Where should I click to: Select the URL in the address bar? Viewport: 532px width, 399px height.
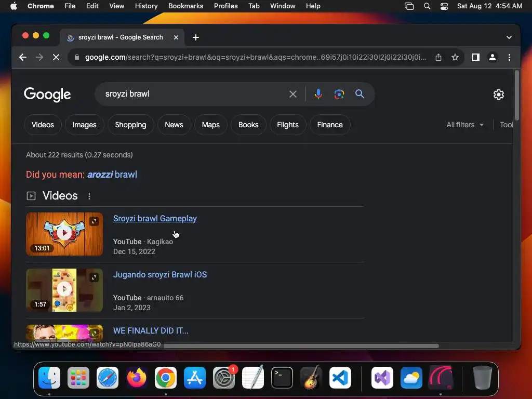tap(256, 57)
